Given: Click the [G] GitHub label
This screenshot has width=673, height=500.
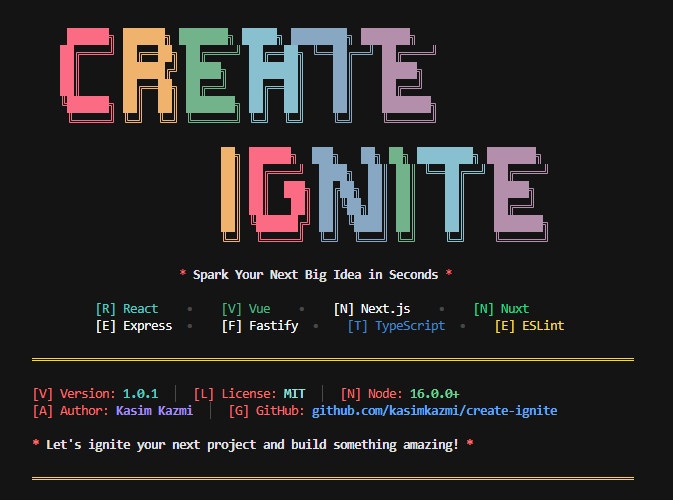Looking at the screenshot, I should [x=266, y=411].
